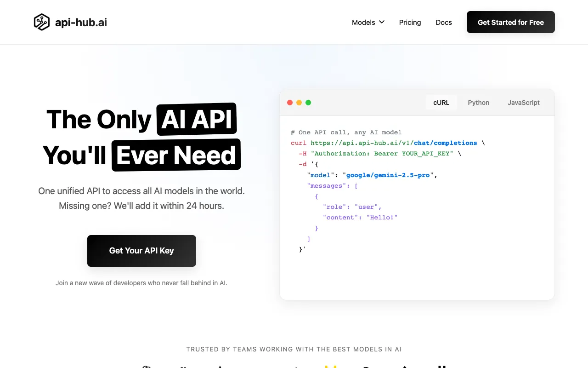Click Get Started for Free button

[511, 22]
